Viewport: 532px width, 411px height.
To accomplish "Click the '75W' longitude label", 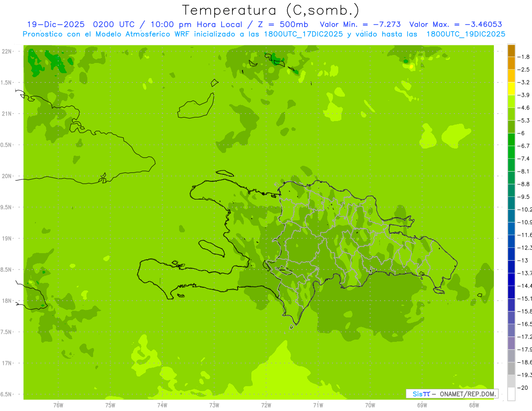I will coord(110,405).
